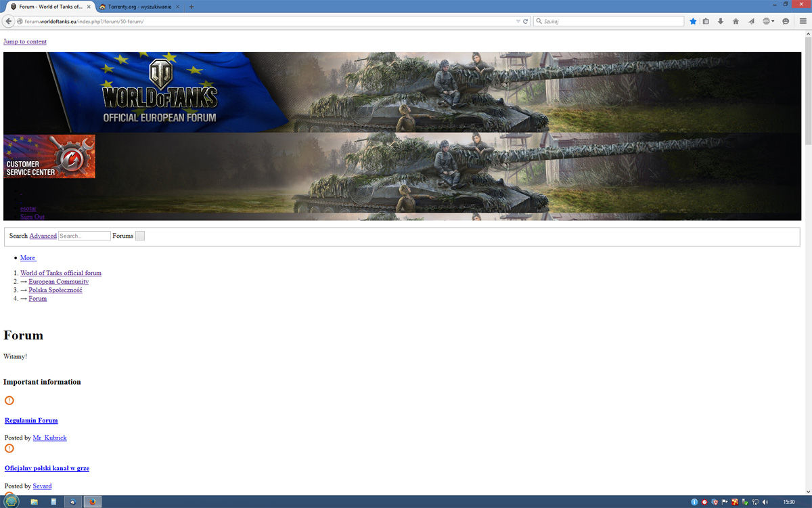Close the World of Tanks forum tab
The height and width of the screenshot is (508, 812).
[x=89, y=7]
